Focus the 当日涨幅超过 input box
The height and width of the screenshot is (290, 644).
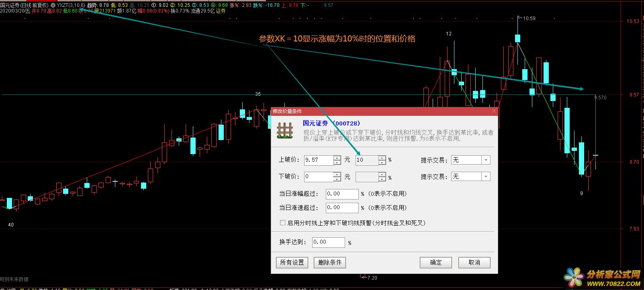(x=341, y=194)
